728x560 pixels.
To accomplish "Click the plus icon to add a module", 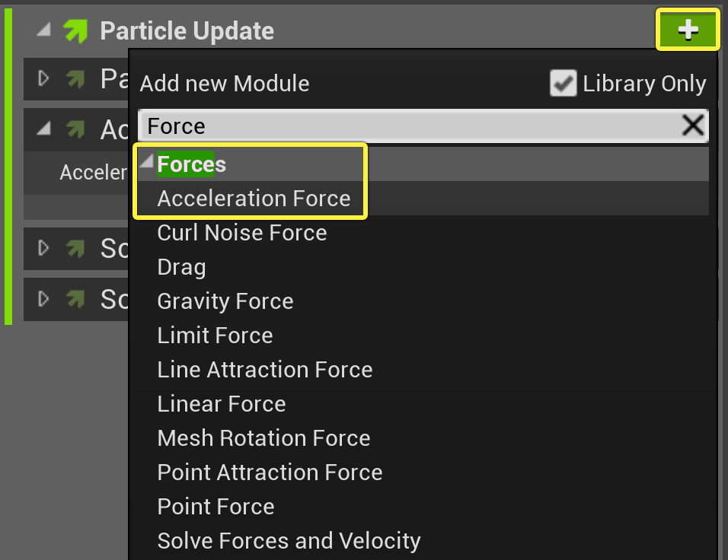I will 688,30.
